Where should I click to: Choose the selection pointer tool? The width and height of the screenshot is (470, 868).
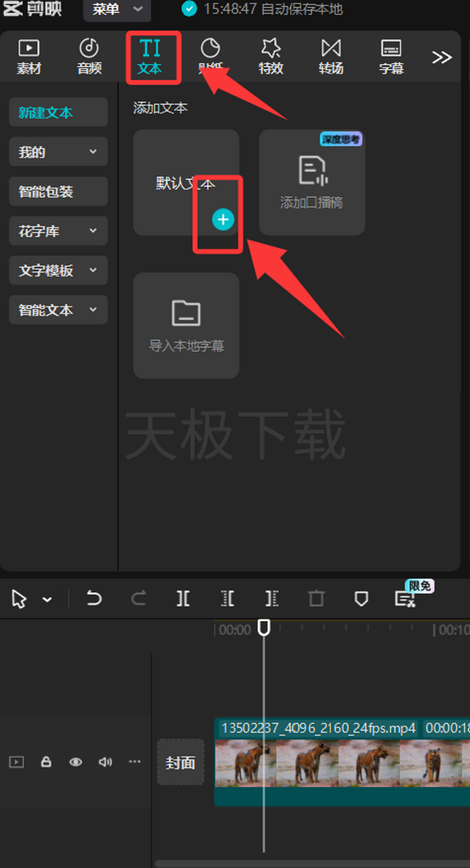click(x=19, y=599)
